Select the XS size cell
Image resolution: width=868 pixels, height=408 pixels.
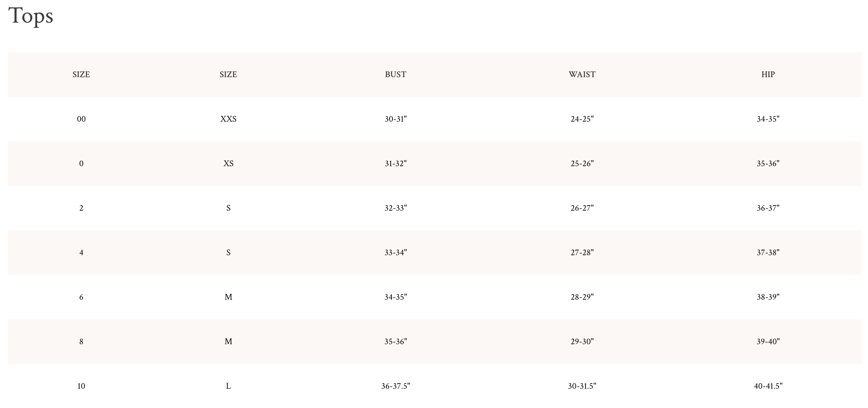[x=228, y=164]
